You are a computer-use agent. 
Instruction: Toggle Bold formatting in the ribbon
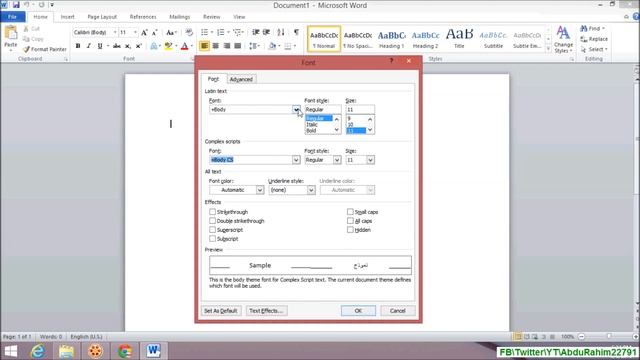(x=78, y=46)
